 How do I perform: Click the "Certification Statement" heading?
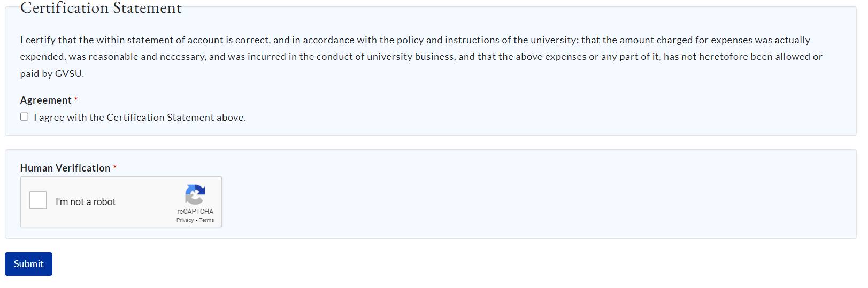coord(101,8)
